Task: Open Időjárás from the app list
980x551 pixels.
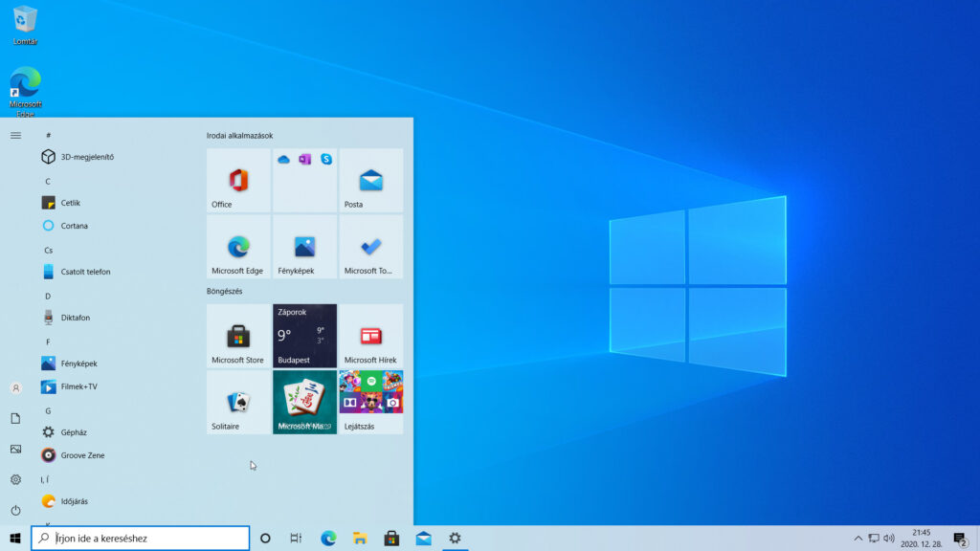Action: tap(116, 501)
